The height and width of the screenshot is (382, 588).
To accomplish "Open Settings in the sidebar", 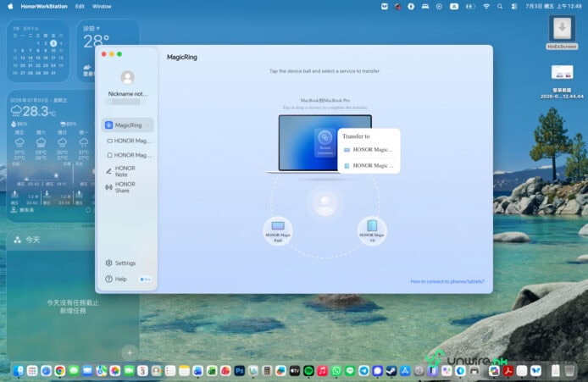I will [x=121, y=263].
